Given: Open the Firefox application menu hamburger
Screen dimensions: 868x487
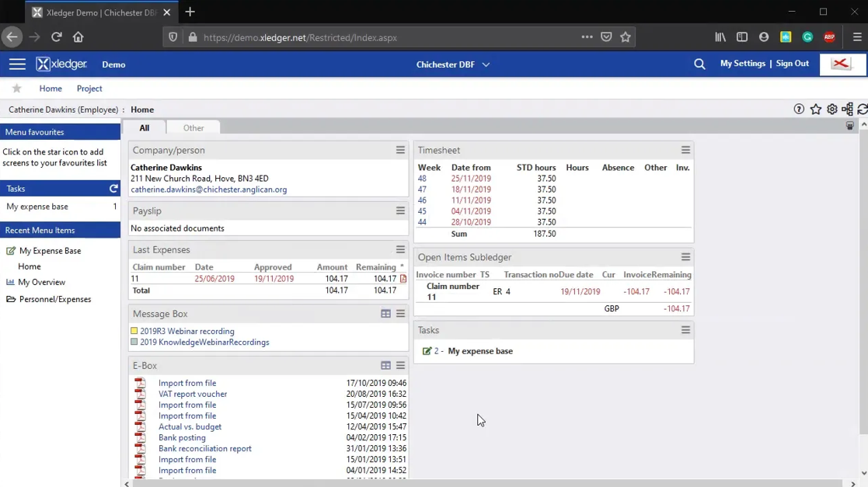Looking at the screenshot, I should coord(858,37).
